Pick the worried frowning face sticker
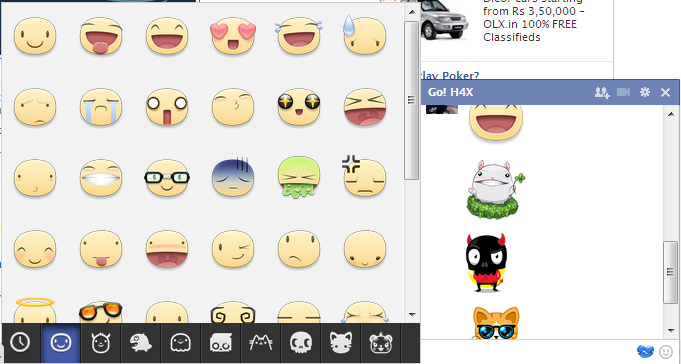This screenshot has width=681, height=364. [x=35, y=107]
